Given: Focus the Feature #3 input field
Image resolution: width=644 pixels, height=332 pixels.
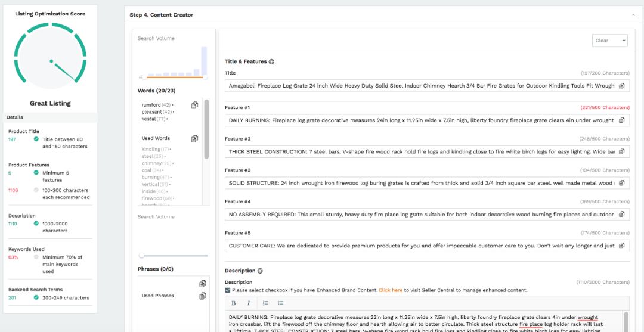Looking at the screenshot, I should click(x=427, y=182).
